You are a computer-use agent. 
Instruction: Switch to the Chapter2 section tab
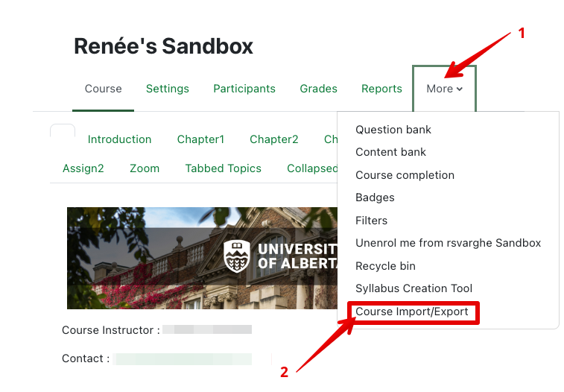273,139
